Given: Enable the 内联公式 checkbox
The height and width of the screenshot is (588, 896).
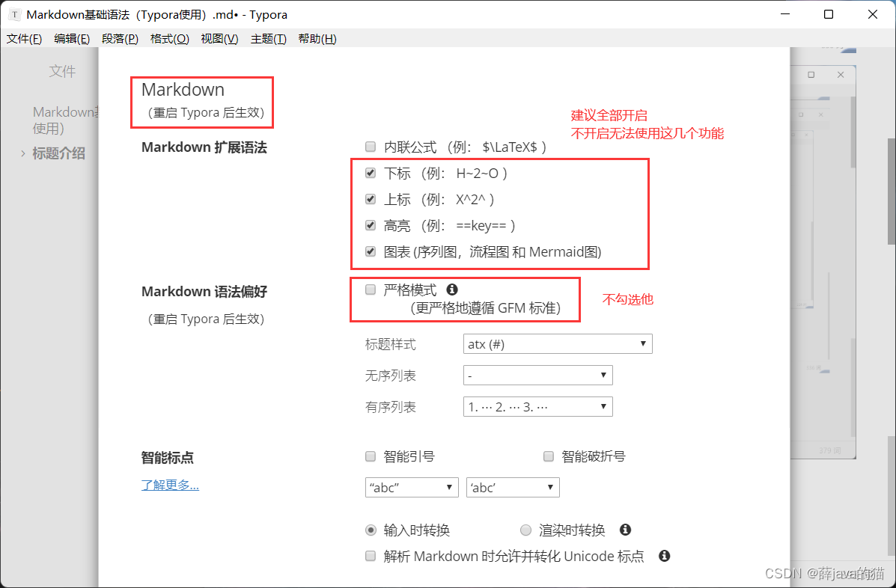Looking at the screenshot, I should click(x=370, y=147).
